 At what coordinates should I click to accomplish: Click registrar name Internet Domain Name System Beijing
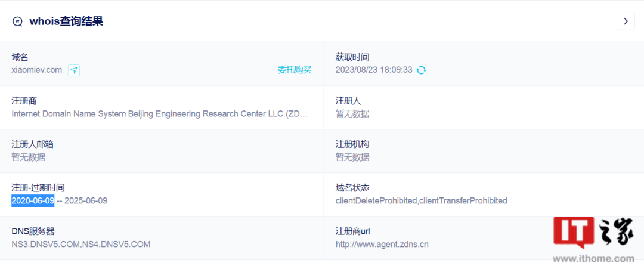click(160, 113)
